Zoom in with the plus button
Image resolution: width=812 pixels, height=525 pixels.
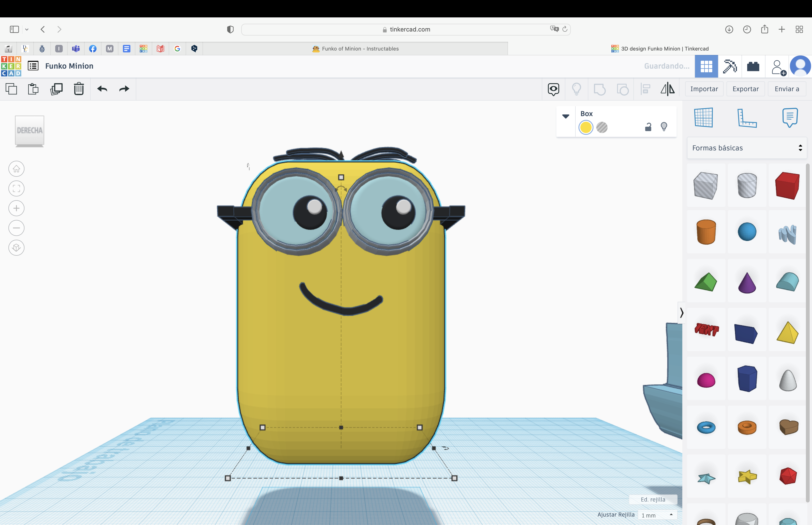[x=16, y=208]
